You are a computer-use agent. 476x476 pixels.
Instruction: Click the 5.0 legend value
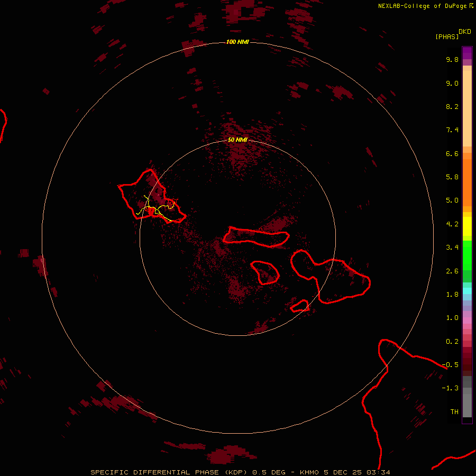pyautogui.click(x=452, y=200)
